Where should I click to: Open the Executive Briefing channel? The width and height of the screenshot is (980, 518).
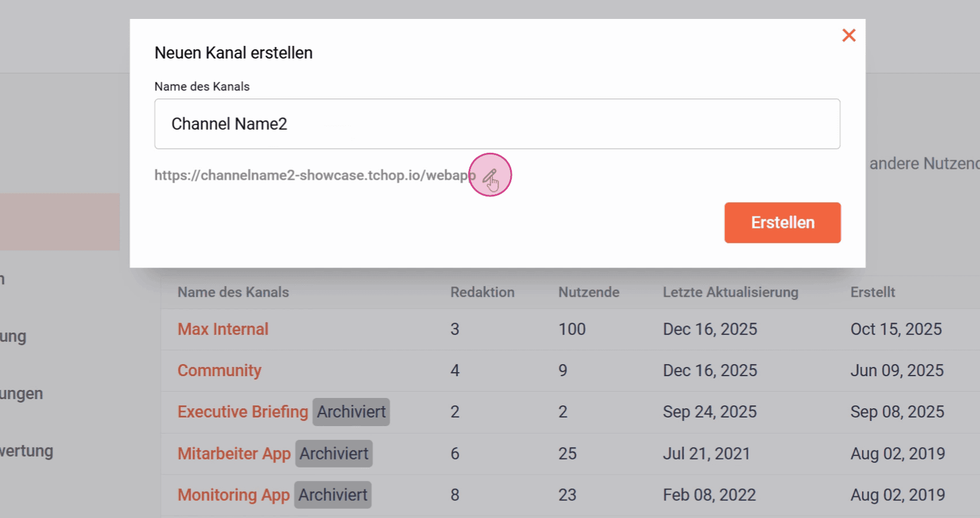coord(243,412)
